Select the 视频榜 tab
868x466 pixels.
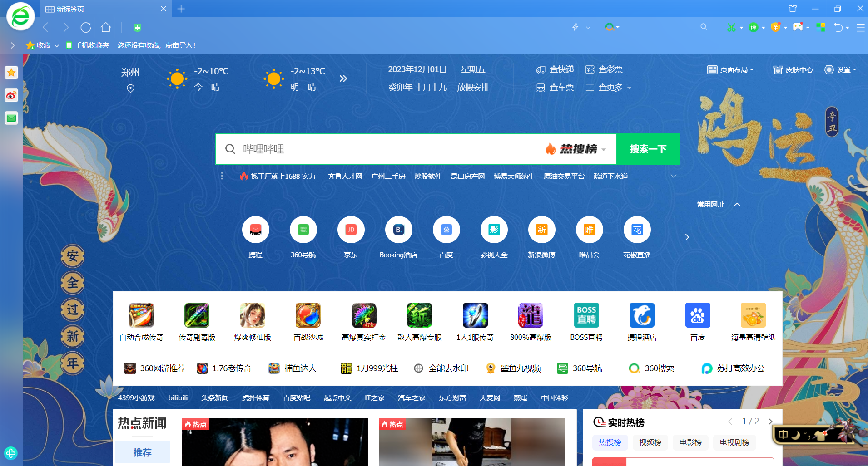(650, 442)
